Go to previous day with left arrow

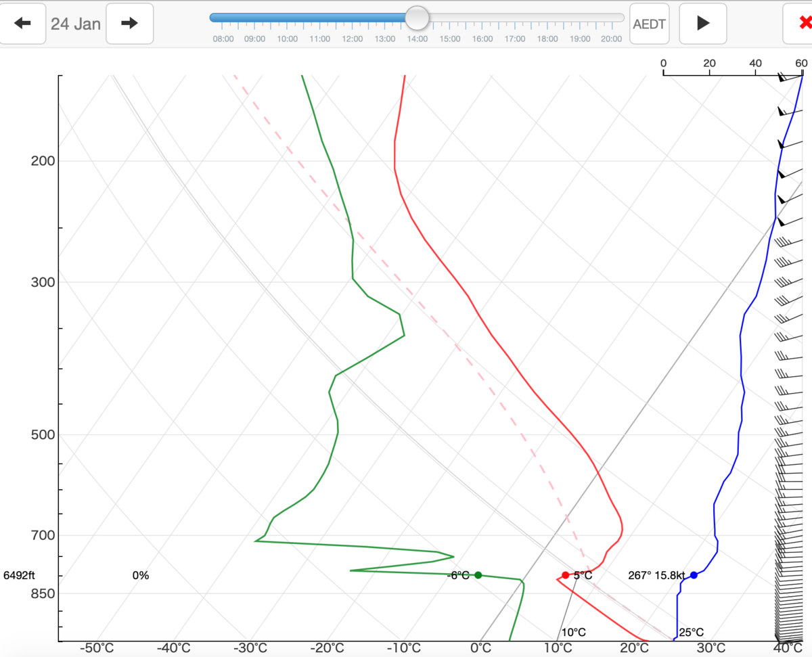(23, 24)
